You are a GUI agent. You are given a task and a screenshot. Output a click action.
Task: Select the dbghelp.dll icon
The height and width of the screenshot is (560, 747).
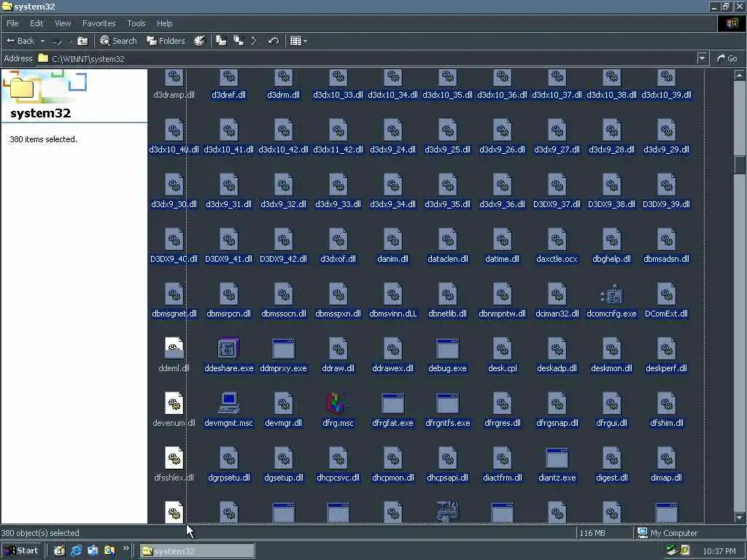point(611,239)
